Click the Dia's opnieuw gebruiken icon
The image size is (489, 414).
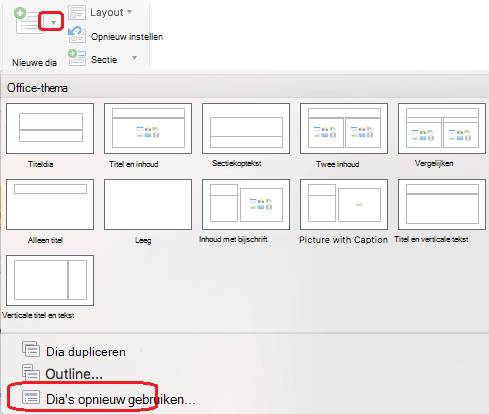31,397
